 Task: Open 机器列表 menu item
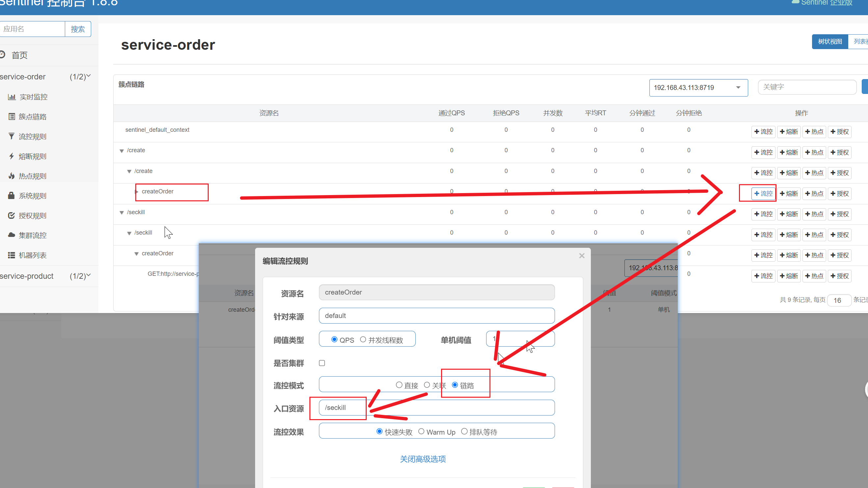[x=32, y=255]
